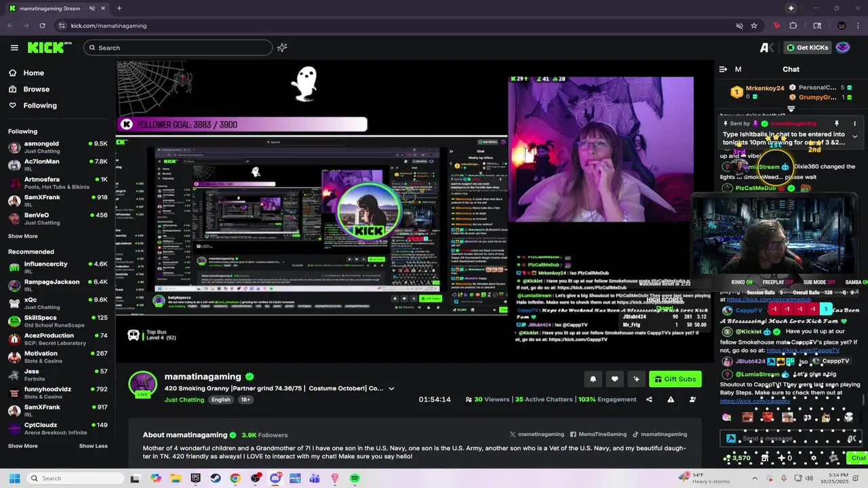Open CptCloudz recommended channel
The width and height of the screenshot is (868, 488).
[x=58, y=428]
